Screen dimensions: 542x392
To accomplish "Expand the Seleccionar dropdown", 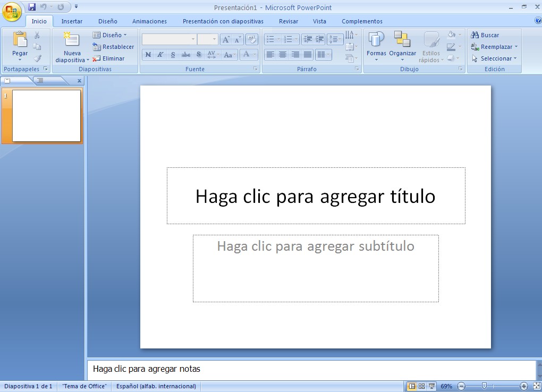I will 494,58.
